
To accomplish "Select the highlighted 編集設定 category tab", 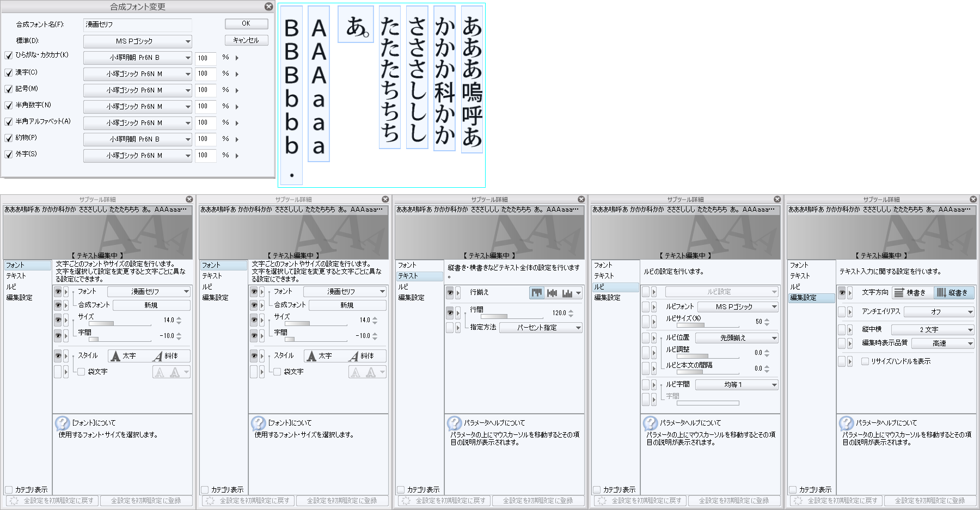I will pos(811,298).
